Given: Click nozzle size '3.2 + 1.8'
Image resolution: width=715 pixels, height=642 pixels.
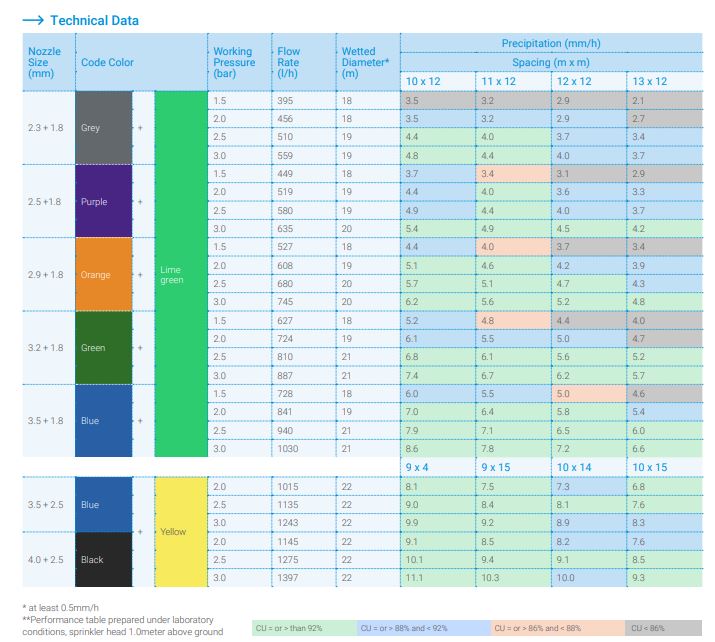Looking at the screenshot, I should [46, 348].
